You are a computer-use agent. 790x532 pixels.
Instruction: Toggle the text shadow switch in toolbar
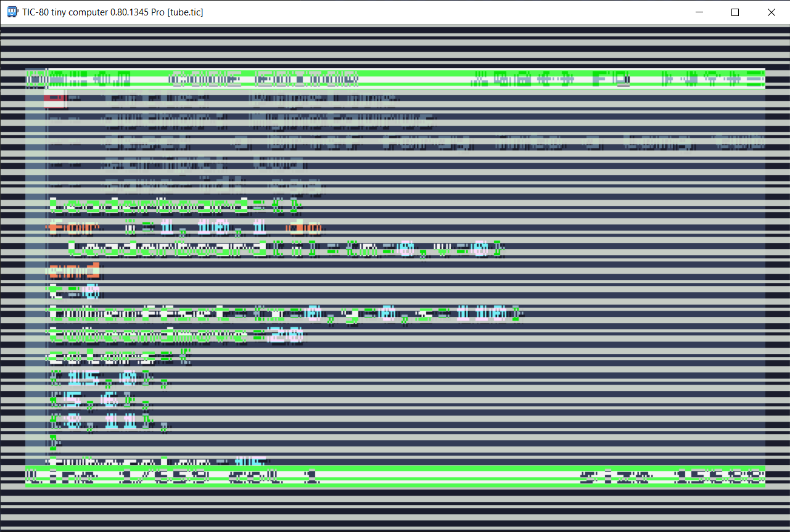pos(621,79)
